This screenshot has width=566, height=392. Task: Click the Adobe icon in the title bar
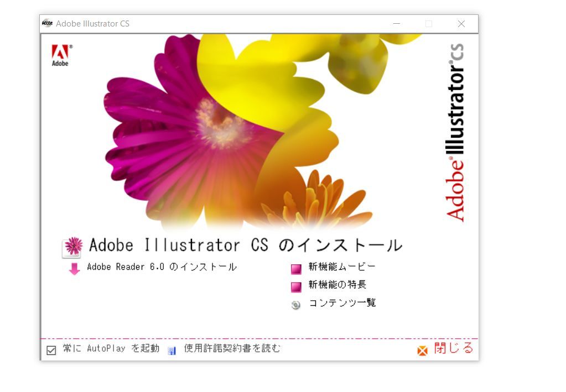[x=47, y=23]
